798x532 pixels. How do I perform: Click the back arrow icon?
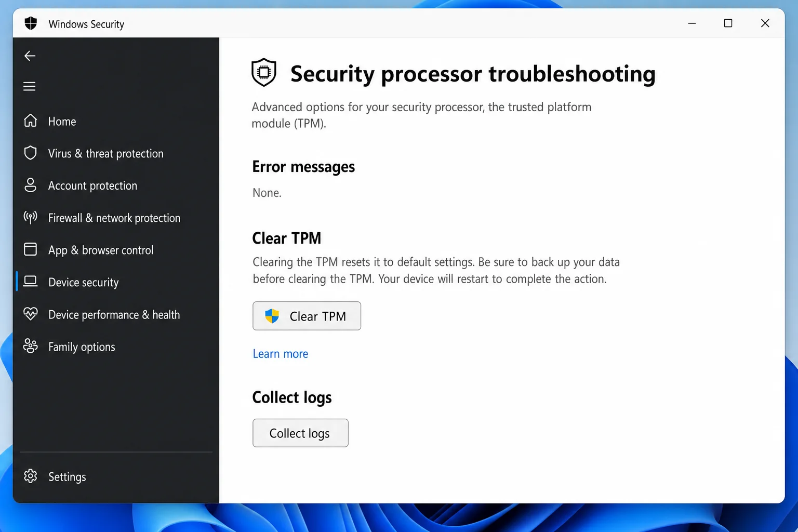(30, 56)
